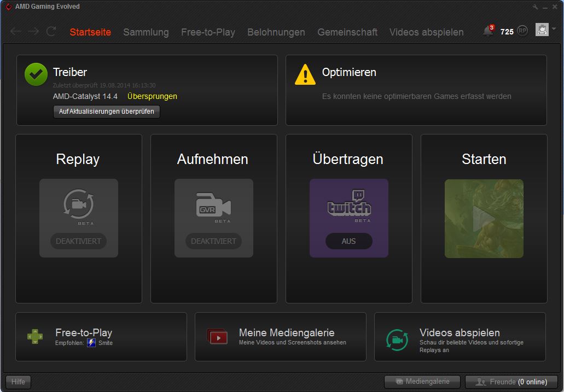Switch to the Startseite tab
Viewport: 564px width, 392px height.
point(90,32)
